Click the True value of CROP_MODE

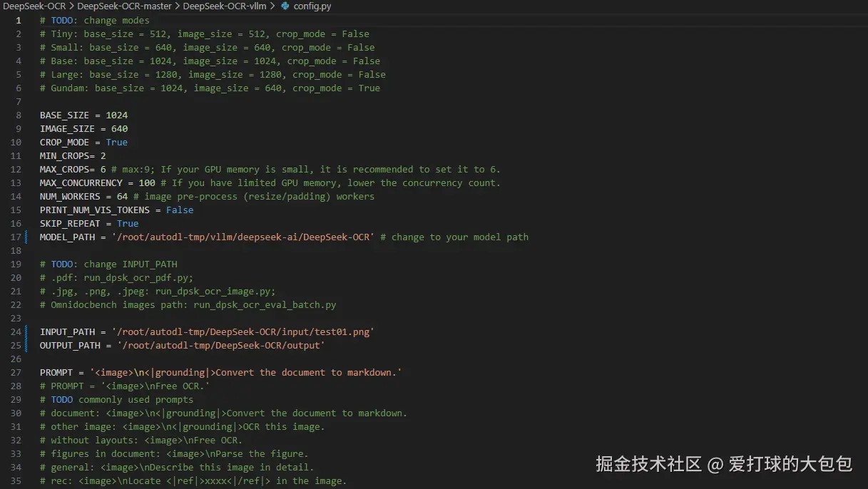(x=117, y=143)
